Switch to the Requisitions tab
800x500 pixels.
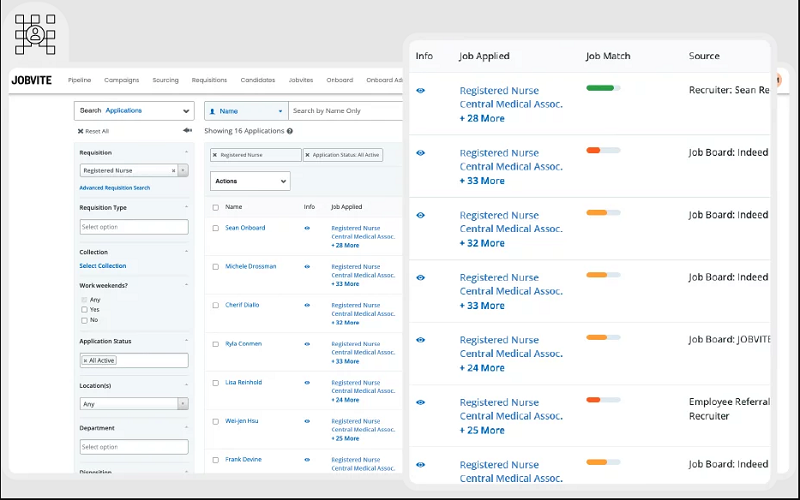point(209,80)
